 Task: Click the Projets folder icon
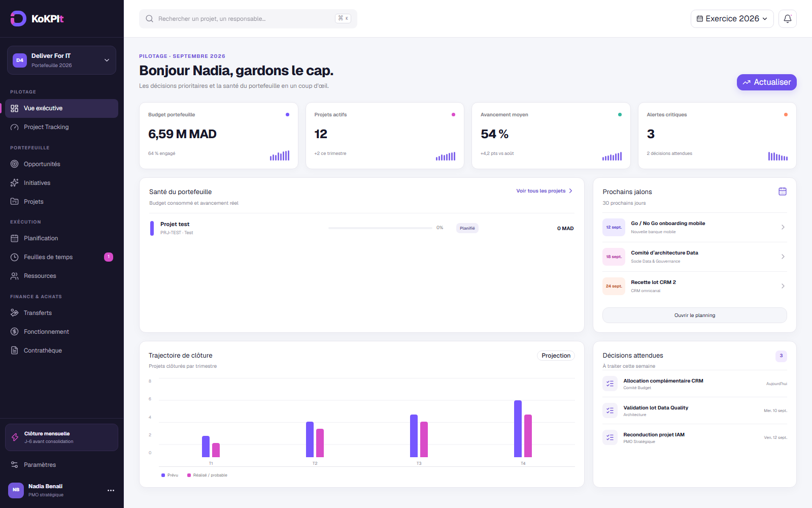click(15, 202)
